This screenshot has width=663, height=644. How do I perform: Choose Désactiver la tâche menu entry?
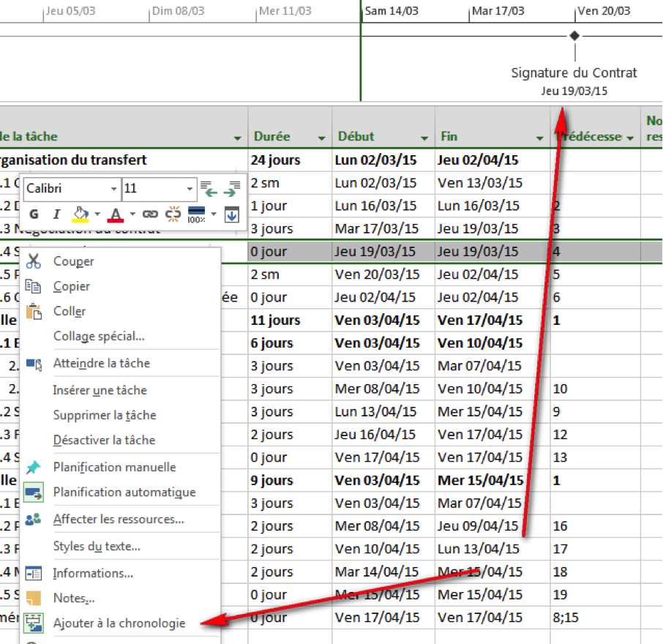pos(104,440)
